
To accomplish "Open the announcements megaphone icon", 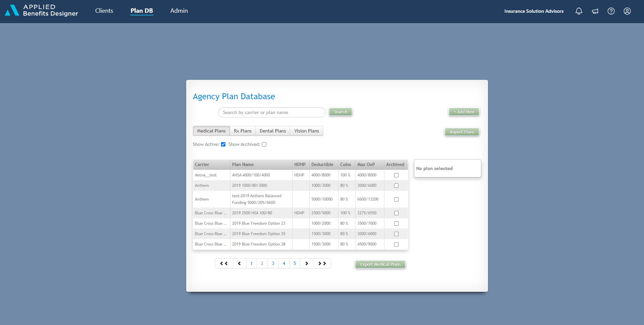I will coord(595,11).
